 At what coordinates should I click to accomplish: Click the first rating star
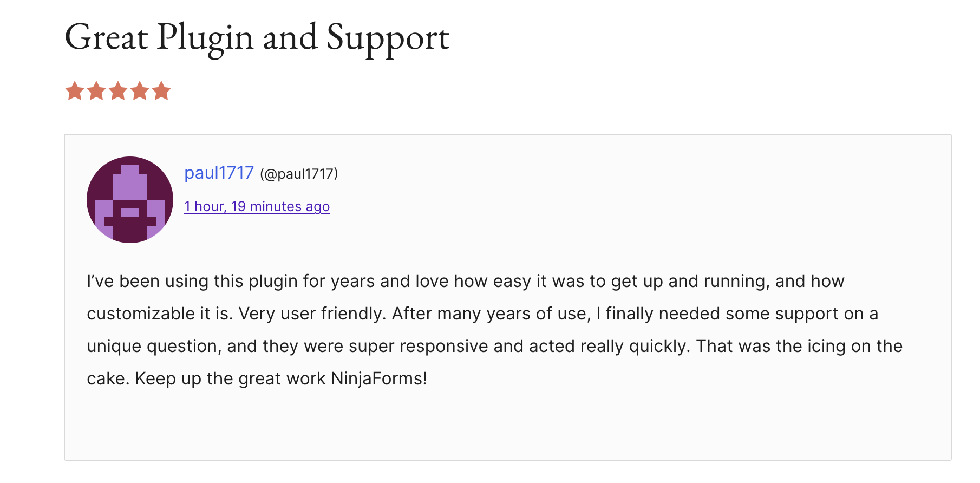[75, 91]
